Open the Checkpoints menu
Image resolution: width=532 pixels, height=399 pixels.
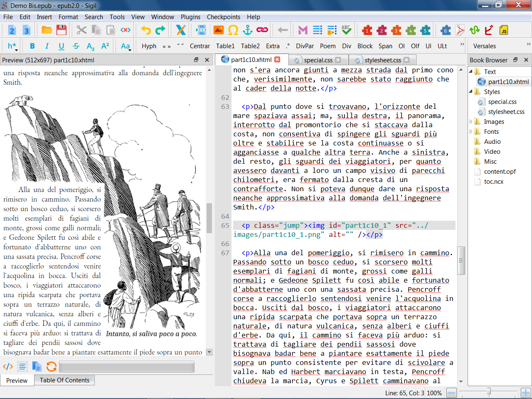tap(224, 17)
